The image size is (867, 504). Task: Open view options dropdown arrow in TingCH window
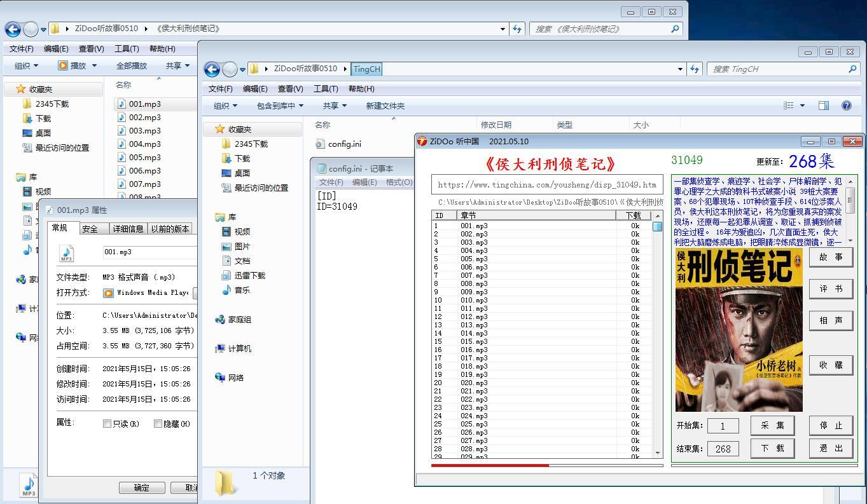tap(802, 106)
